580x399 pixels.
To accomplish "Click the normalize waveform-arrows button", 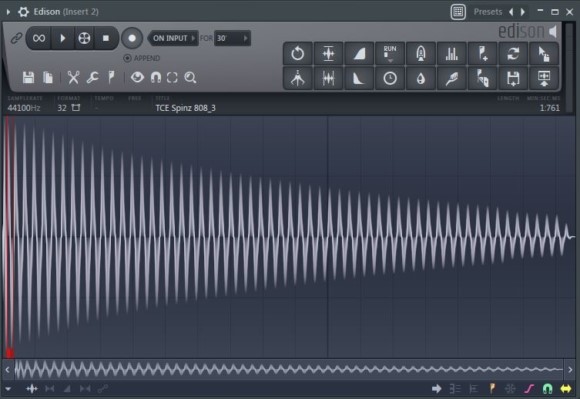I will pyautogui.click(x=328, y=54).
